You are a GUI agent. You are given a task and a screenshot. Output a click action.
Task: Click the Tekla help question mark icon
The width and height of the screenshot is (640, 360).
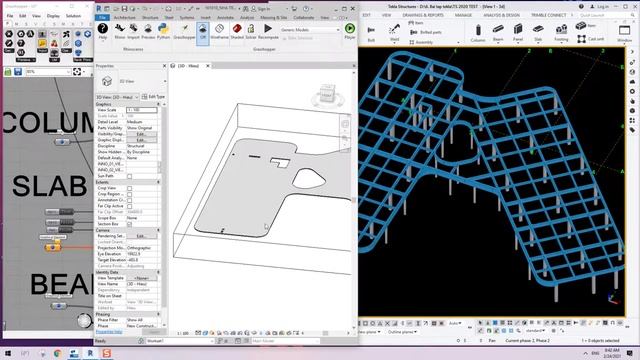tap(581, 7)
